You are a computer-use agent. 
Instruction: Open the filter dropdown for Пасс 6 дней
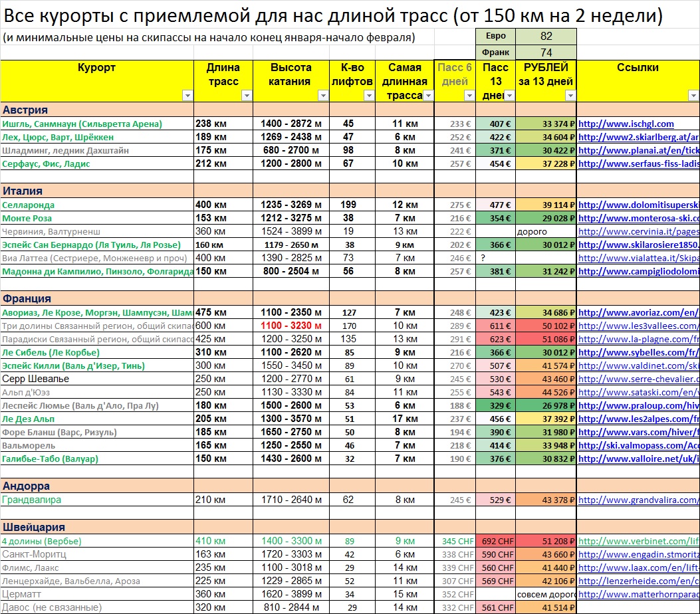(469, 96)
